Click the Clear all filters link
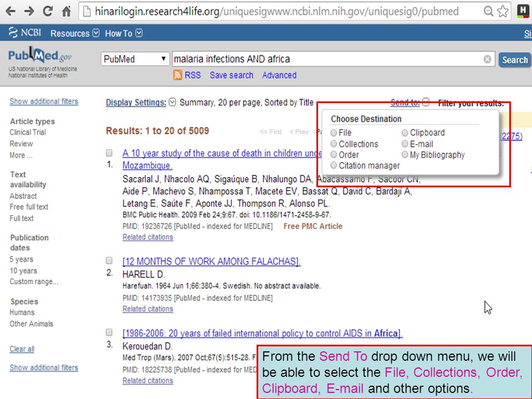This screenshot has height=399, width=532. click(22, 349)
